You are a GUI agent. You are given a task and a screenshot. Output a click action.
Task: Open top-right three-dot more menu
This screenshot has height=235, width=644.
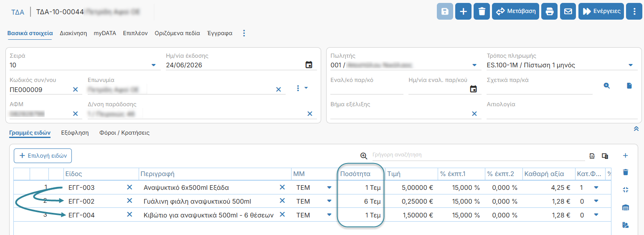pyautogui.click(x=634, y=11)
